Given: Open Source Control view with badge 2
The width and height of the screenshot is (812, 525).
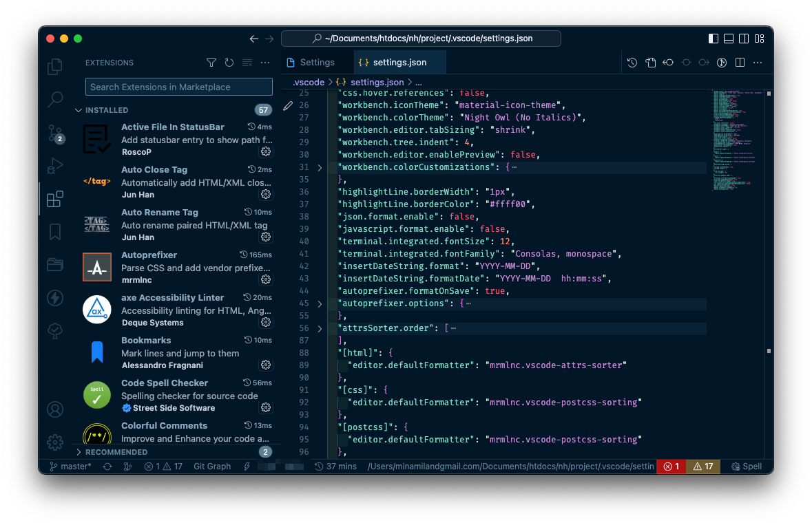Looking at the screenshot, I should click(55, 133).
